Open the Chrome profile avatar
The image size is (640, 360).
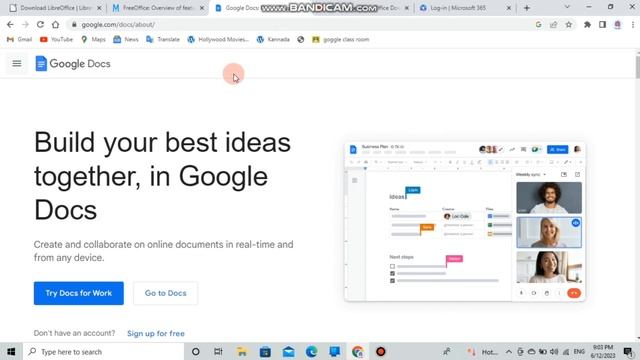(618, 24)
